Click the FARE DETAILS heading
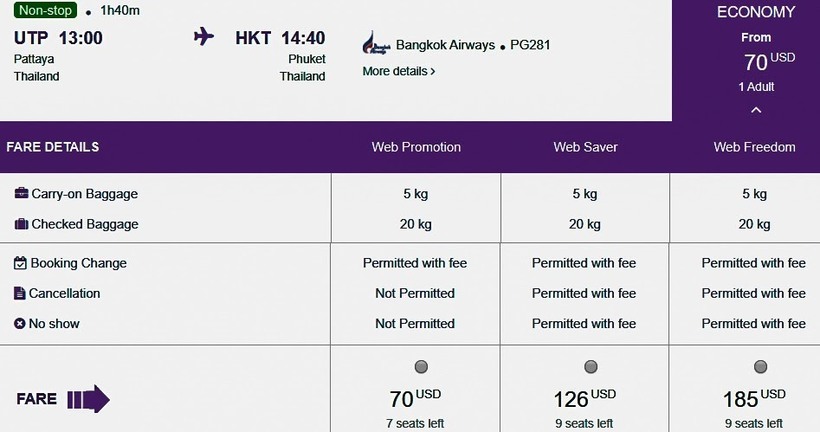The height and width of the screenshot is (432, 820). pyautogui.click(x=53, y=147)
